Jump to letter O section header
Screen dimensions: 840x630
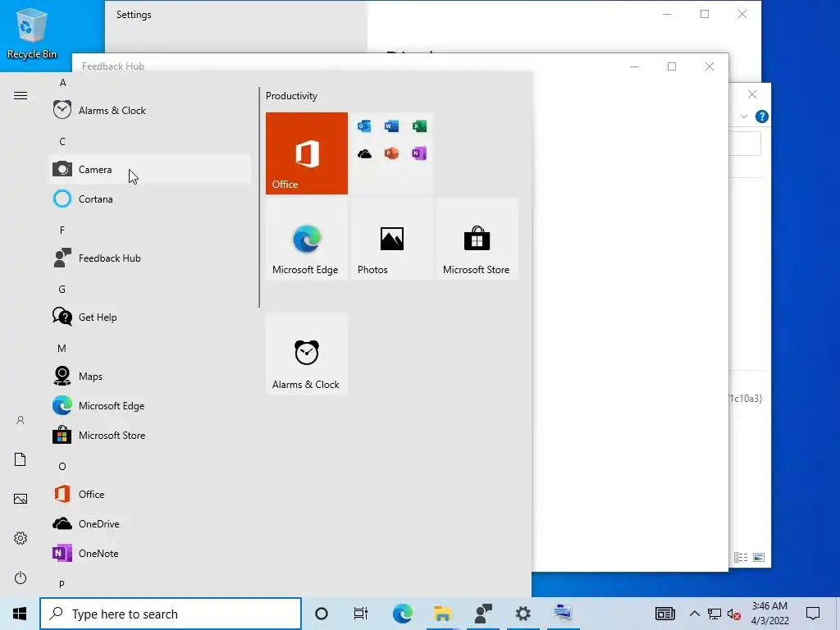[62, 466]
